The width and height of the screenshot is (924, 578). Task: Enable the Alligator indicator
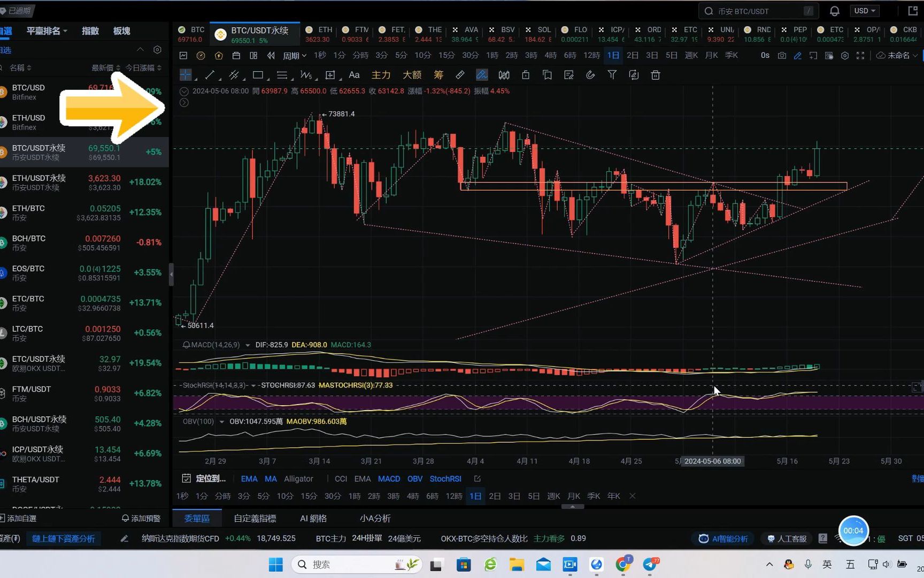(298, 479)
